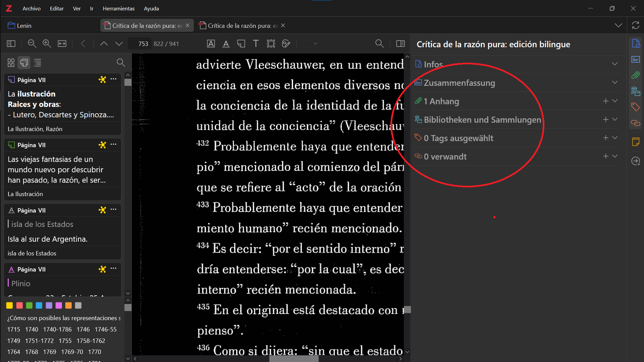Viewport: 644px width, 362px height.
Task: Open the tags pane icon in right sidebar
Action: (635, 107)
